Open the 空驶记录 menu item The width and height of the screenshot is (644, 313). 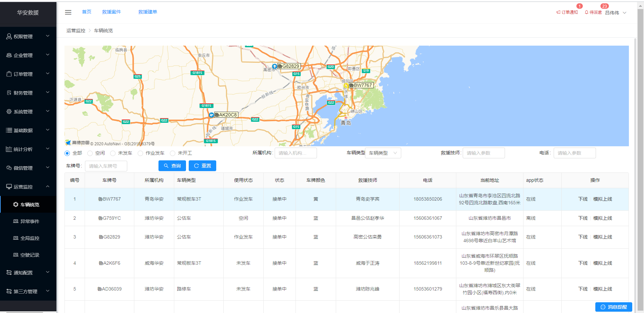[x=28, y=255]
